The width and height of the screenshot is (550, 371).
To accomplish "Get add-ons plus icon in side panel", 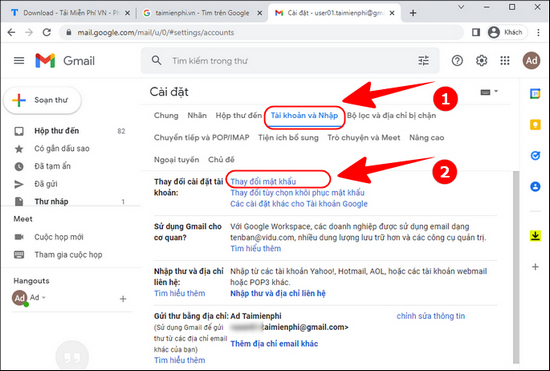I will (x=535, y=267).
